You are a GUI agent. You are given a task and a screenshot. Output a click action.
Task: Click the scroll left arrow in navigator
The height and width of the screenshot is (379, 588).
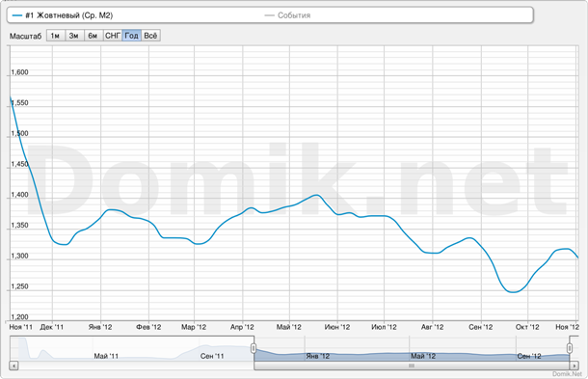coord(13,365)
